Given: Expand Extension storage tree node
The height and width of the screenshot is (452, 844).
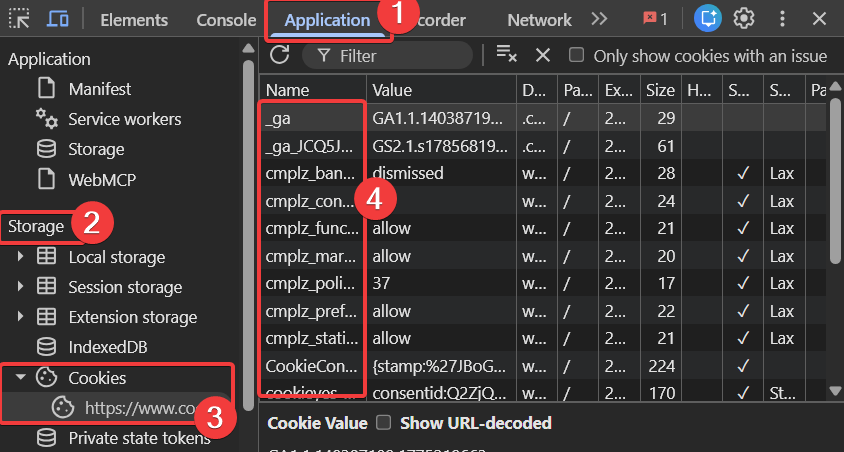Looking at the screenshot, I should pyautogui.click(x=20, y=317).
